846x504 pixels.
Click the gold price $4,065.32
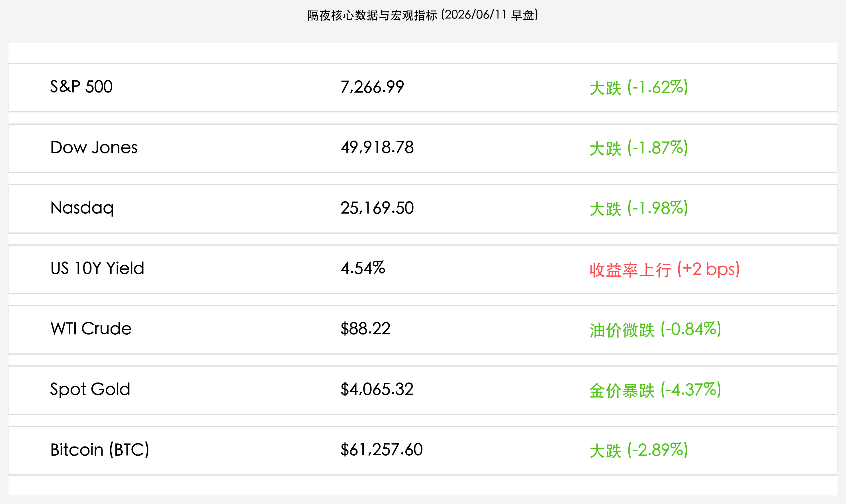[377, 389]
